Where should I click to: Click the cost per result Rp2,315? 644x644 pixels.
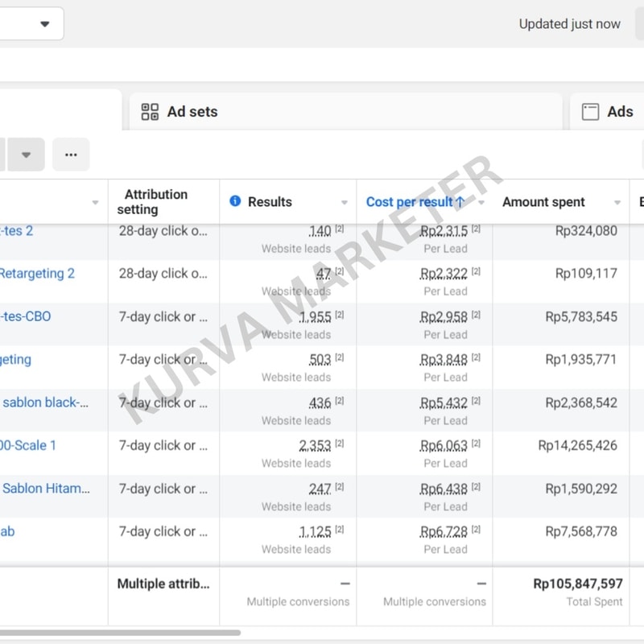(444, 231)
